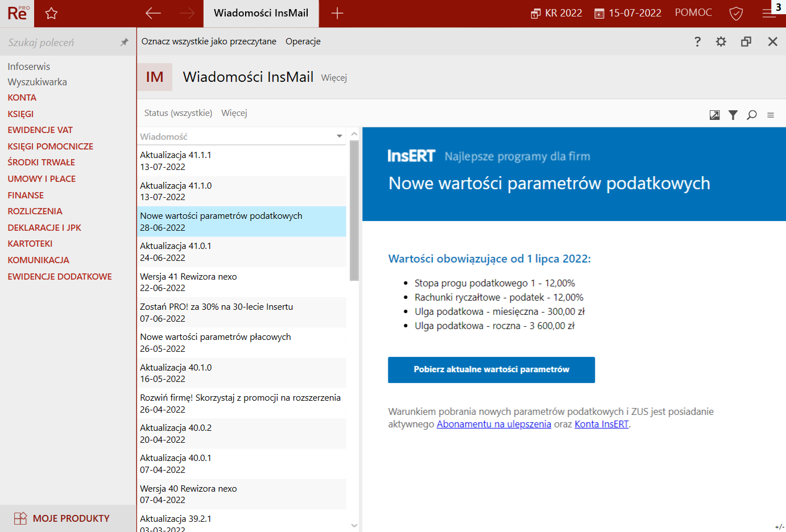Select message Aktualizacja 41.1.1
Viewport: 786px width, 532px height.
click(x=242, y=161)
